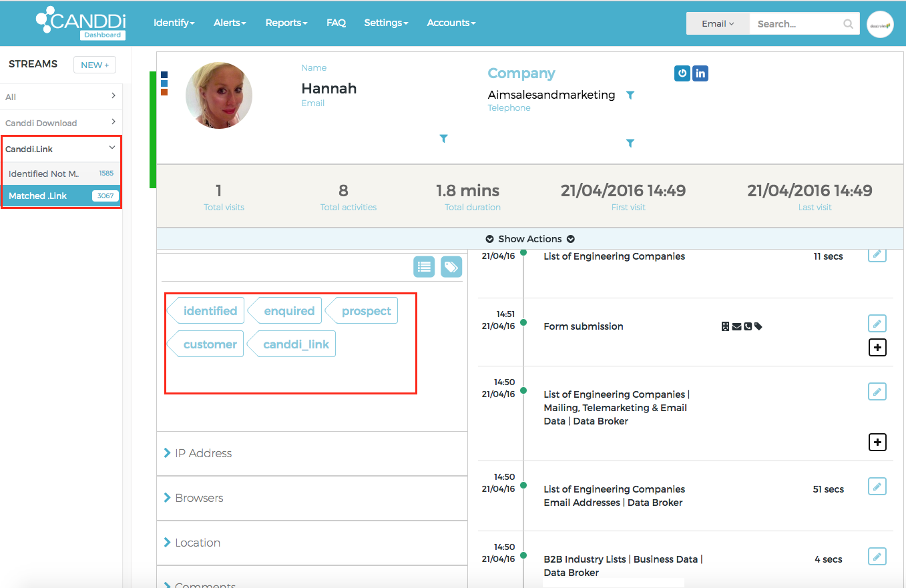Screen dimensions: 906x588
Task: Click the filter icon below Email
Action: [x=443, y=139]
